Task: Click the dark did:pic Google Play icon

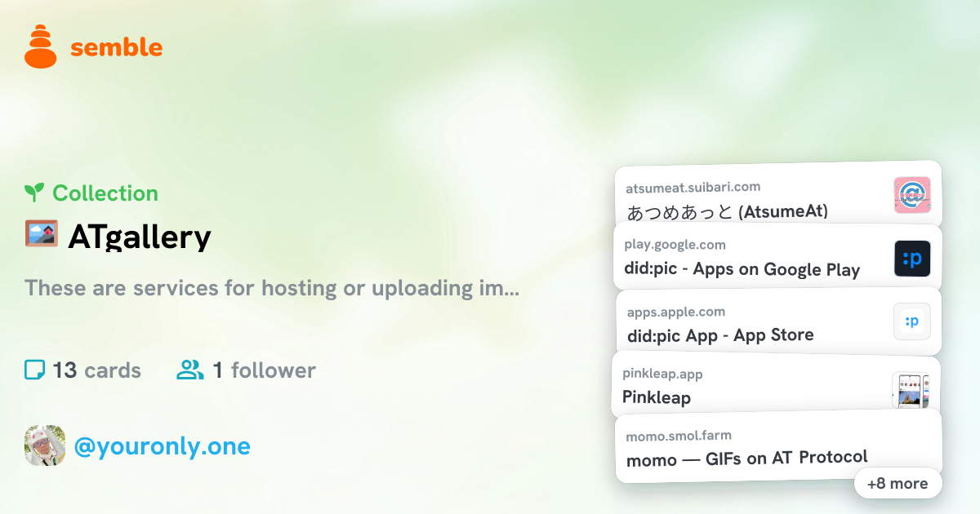Action: pyautogui.click(x=912, y=259)
